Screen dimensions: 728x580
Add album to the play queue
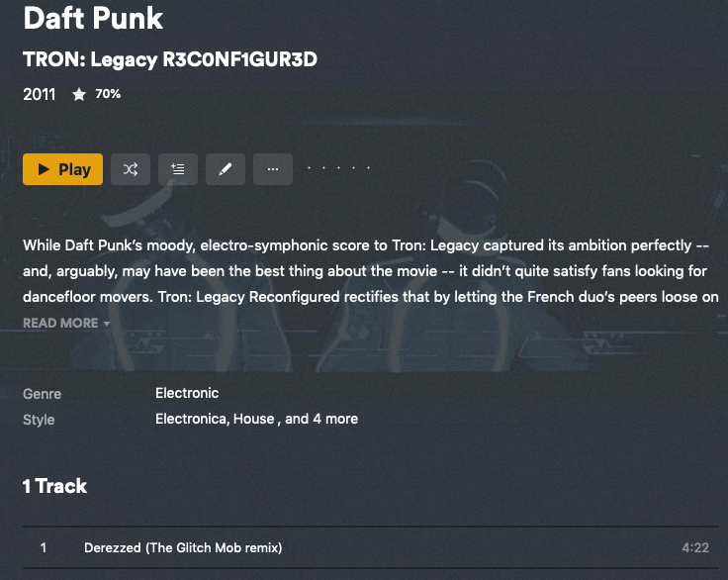178,169
